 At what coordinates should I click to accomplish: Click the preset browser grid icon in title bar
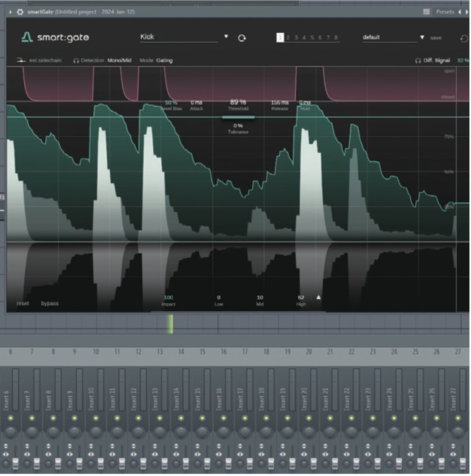click(426, 12)
